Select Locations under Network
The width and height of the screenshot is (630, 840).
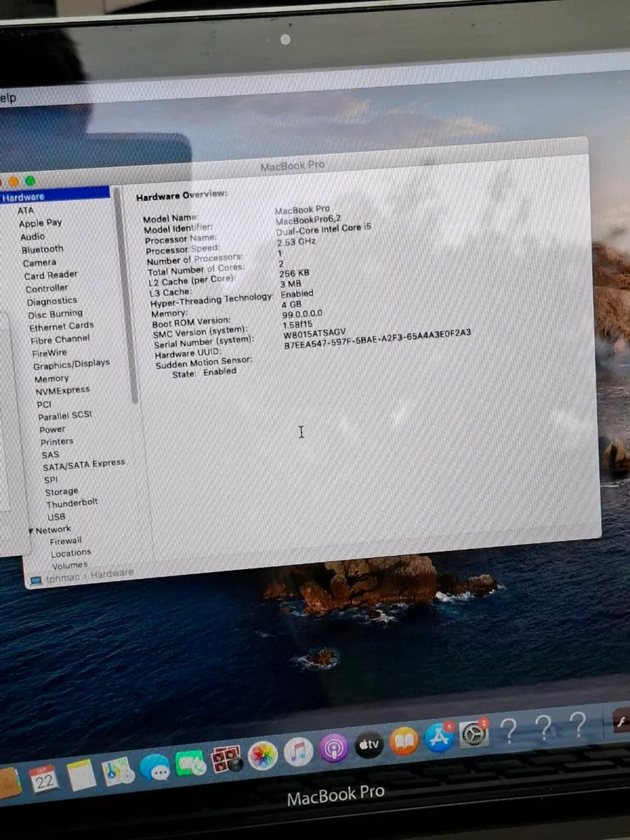[x=71, y=553]
